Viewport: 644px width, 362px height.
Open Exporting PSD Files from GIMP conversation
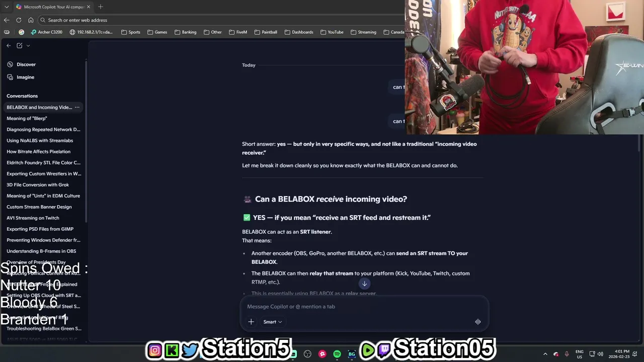pyautogui.click(x=40, y=229)
